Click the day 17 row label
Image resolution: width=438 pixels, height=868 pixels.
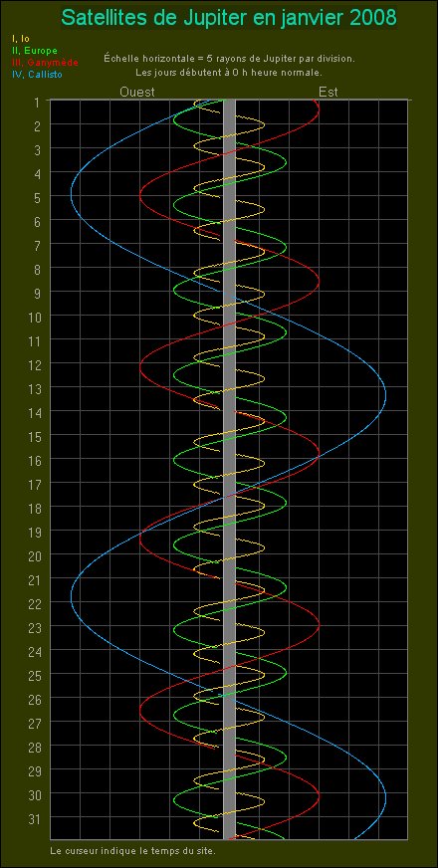tap(34, 483)
